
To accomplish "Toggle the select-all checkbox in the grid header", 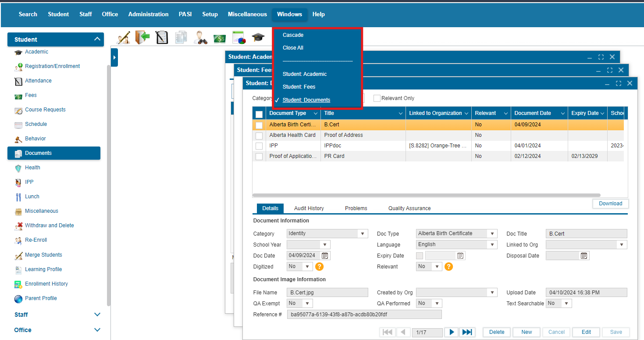I will [259, 113].
